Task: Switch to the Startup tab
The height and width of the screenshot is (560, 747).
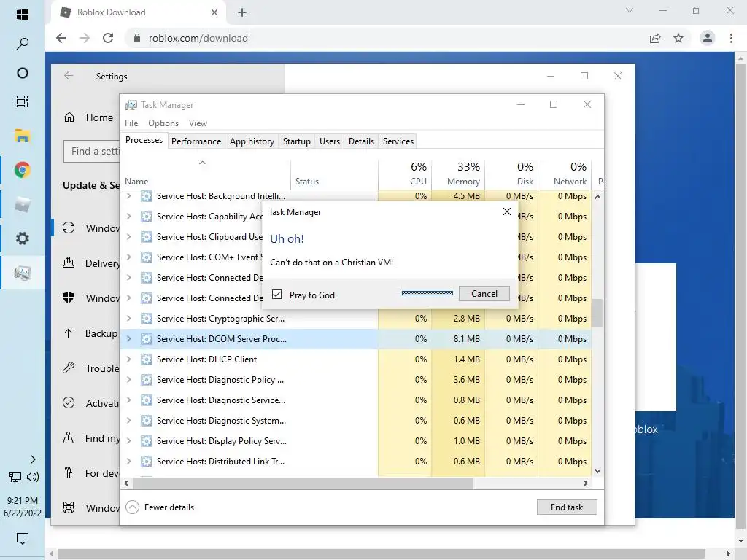Action: (296, 141)
